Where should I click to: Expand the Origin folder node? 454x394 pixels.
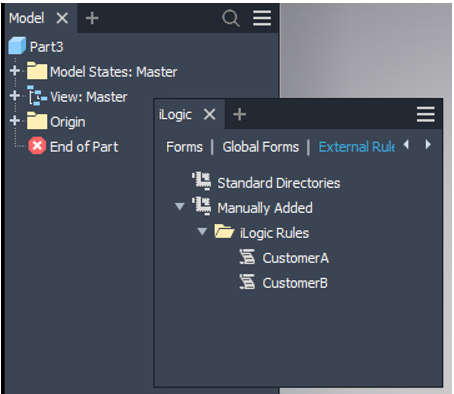(x=15, y=121)
